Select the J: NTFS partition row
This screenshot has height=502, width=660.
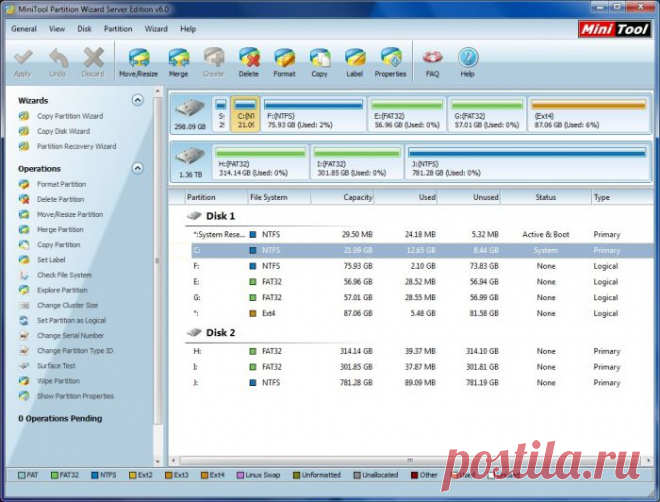[x=422, y=383]
